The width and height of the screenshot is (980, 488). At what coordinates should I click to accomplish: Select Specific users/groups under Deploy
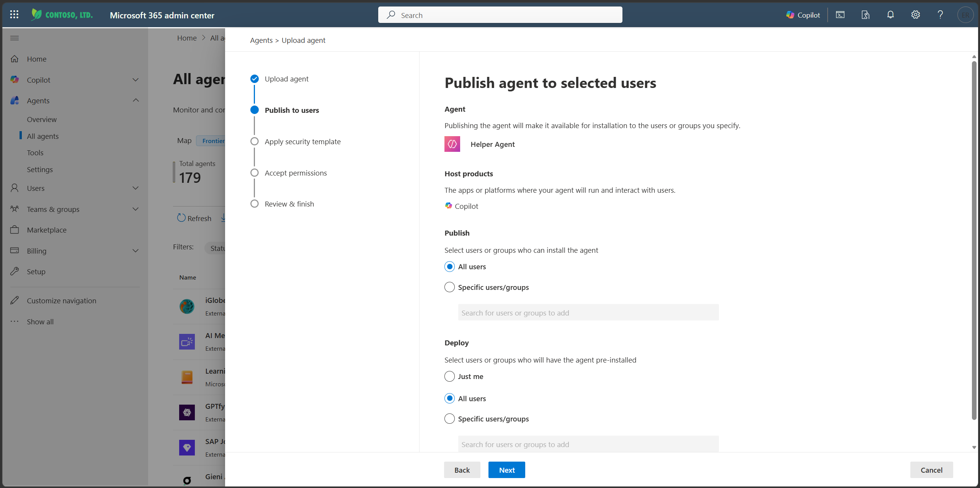449,419
